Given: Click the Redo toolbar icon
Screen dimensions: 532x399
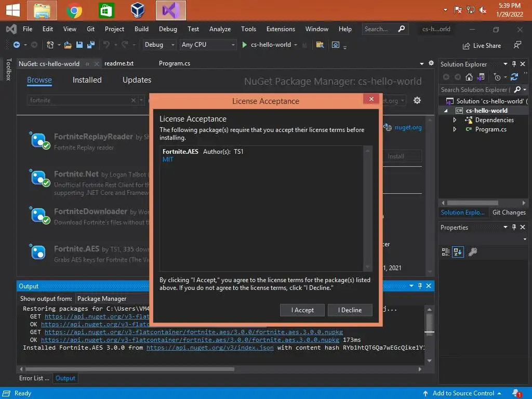Looking at the screenshot, I should click(x=125, y=45).
